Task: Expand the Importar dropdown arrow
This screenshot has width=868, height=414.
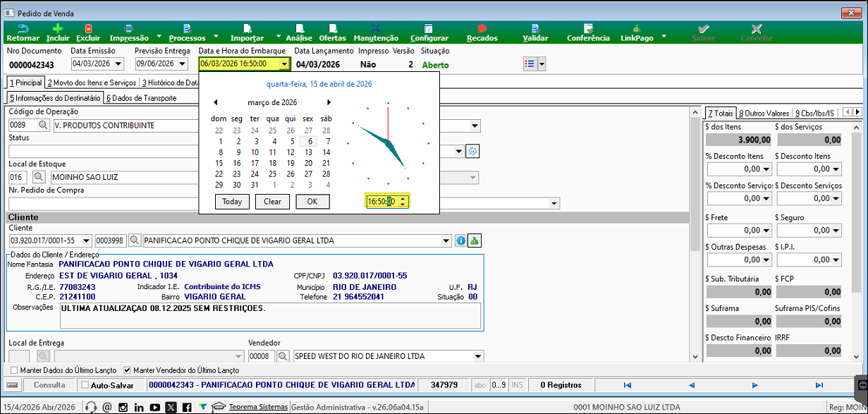Action: pos(279,35)
